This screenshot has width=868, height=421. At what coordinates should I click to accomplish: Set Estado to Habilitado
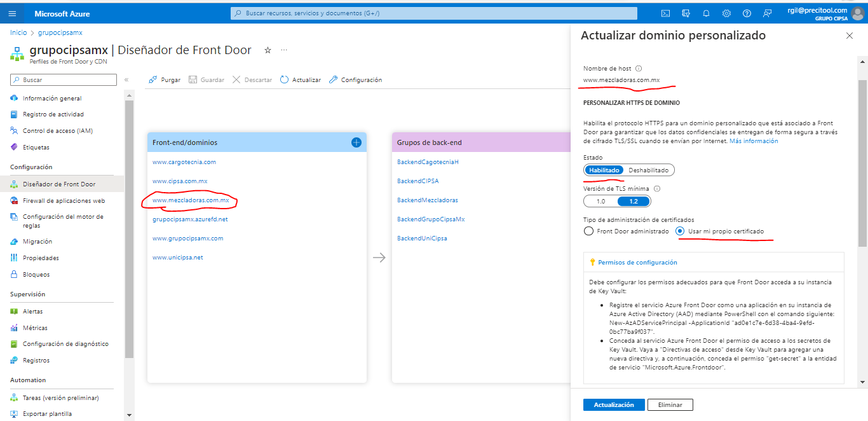[604, 170]
